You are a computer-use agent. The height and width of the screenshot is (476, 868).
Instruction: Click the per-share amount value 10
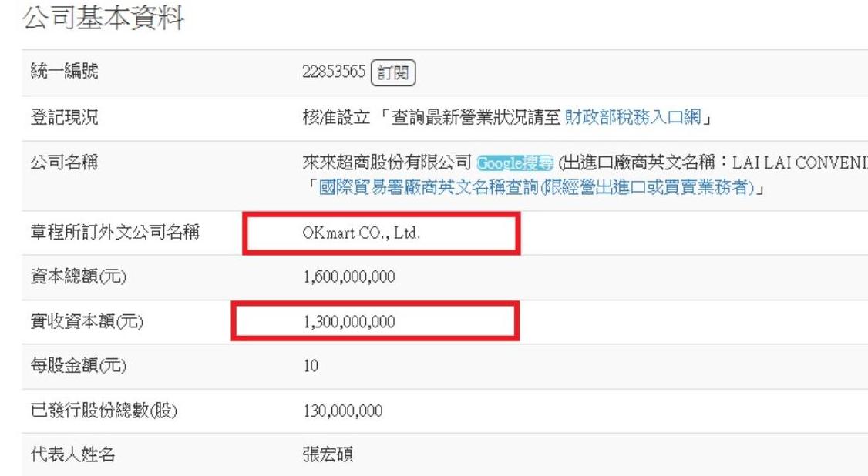coord(311,366)
